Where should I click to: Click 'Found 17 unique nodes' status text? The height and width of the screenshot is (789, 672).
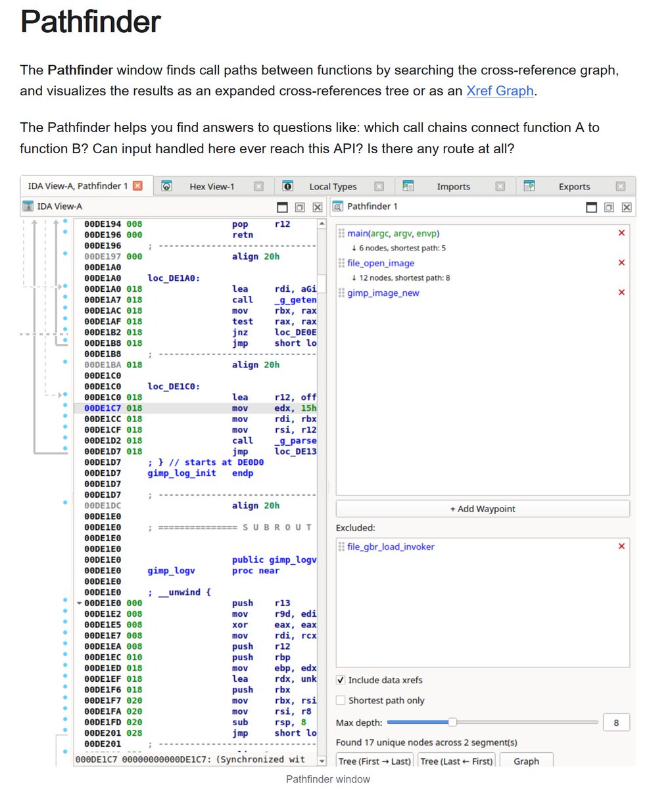tap(427, 742)
